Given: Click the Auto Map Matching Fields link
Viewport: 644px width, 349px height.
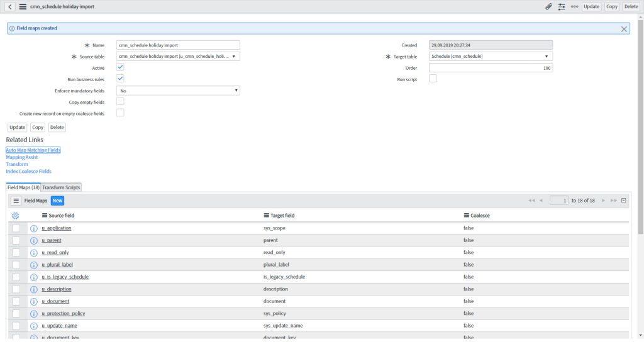Looking at the screenshot, I should pos(33,150).
